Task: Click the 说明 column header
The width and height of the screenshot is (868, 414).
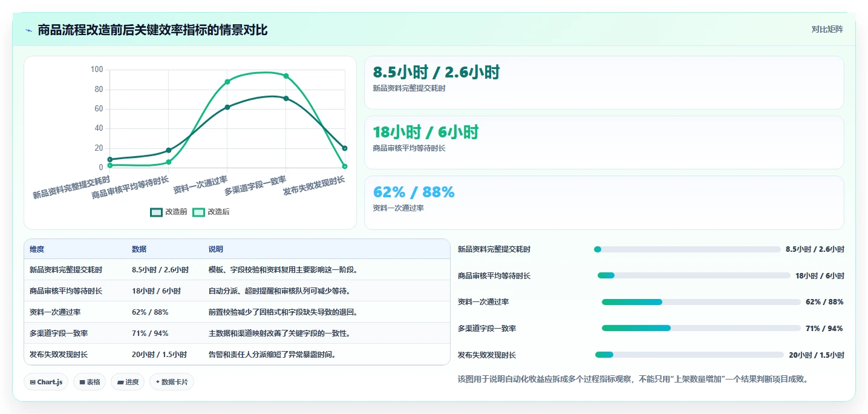Action: click(x=216, y=249)
